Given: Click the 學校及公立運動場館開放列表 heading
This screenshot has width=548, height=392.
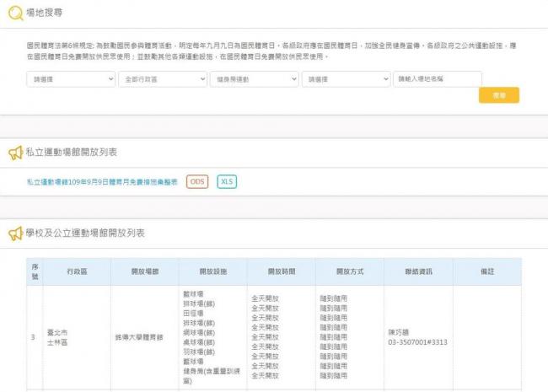Looking at the screenshot, I should coord(85,233).
